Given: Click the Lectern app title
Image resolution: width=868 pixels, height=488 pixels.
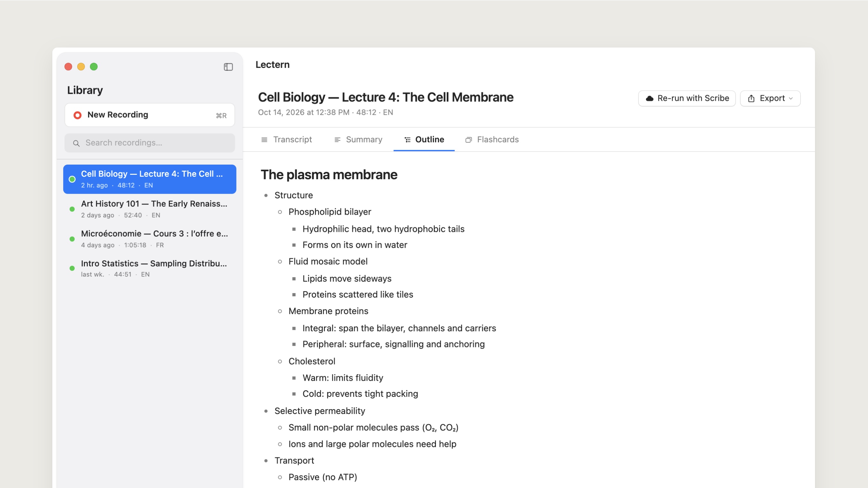Looking at the screenshot, I should 272,65.
